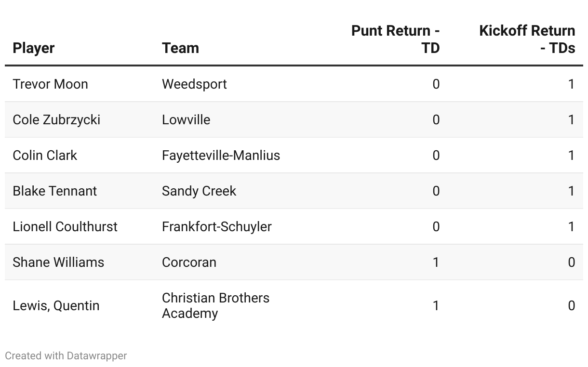Viewport: 588px width, 367px height.
Task: Click on Colin Clark's name
Action: [x=45, y=155]
